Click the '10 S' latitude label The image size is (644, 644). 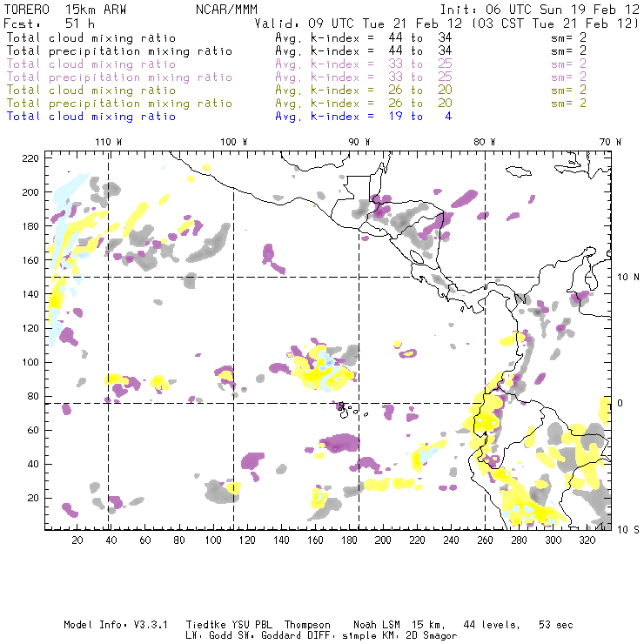click(628, 530)
